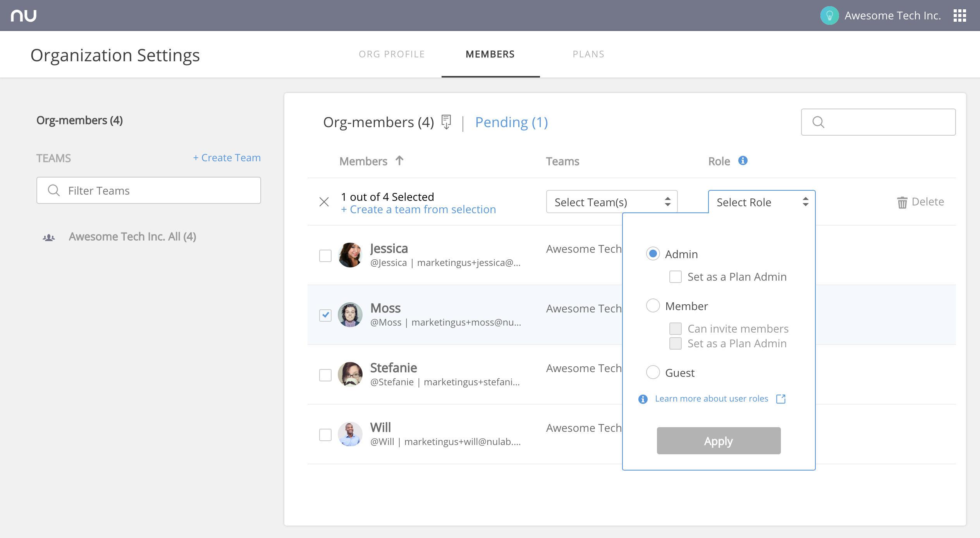
Task: Click the Role info icon
Action: 743,160
